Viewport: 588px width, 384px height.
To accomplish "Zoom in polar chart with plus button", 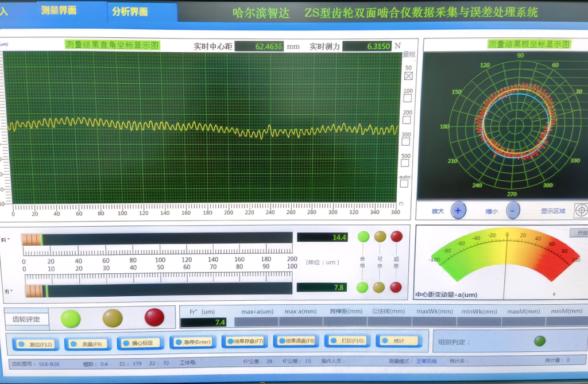I will (x=458, y=210).
